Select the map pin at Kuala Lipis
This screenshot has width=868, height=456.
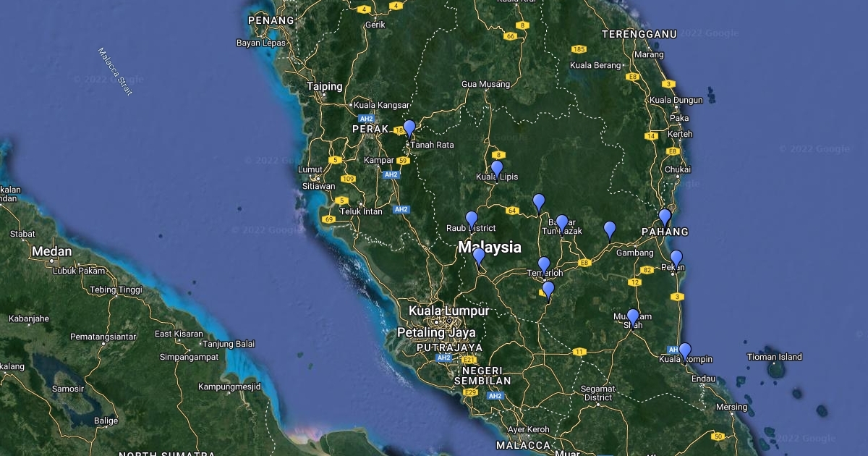click(x=496, y=169)
